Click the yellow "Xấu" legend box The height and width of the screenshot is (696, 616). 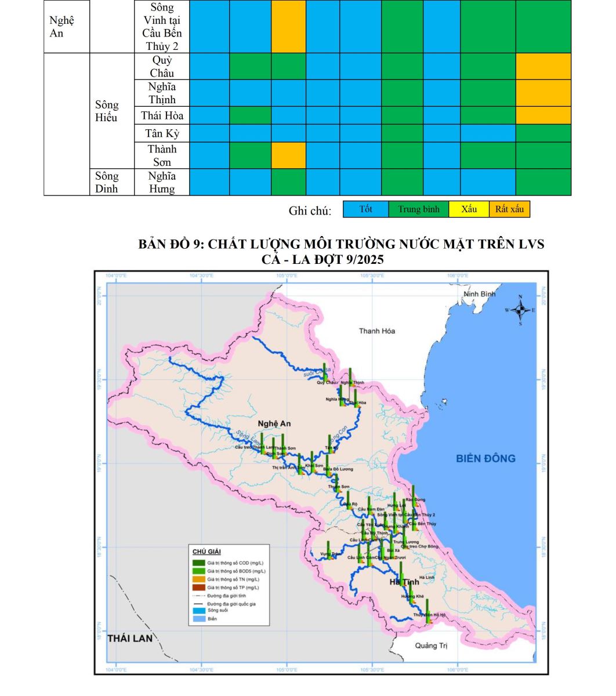coord(469,209)
